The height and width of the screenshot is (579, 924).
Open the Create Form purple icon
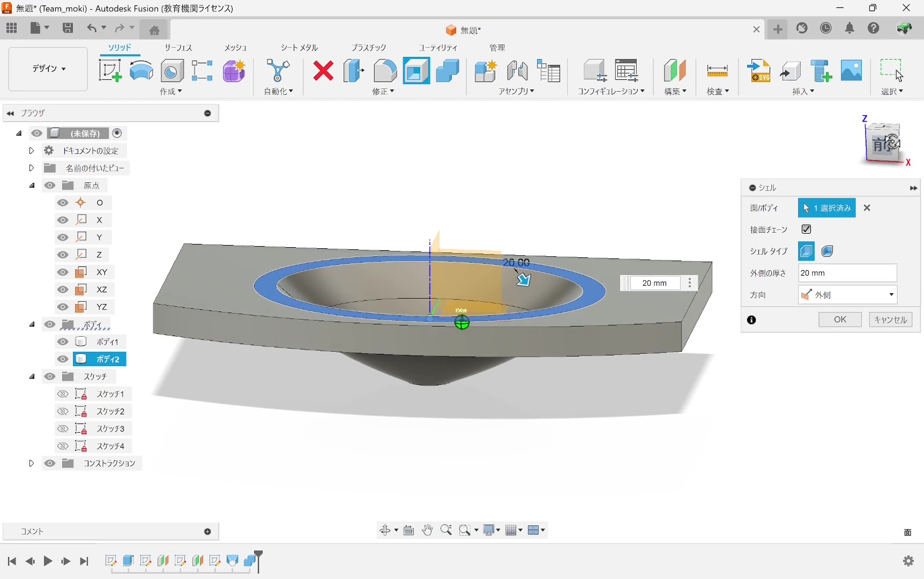coord(234,71)
